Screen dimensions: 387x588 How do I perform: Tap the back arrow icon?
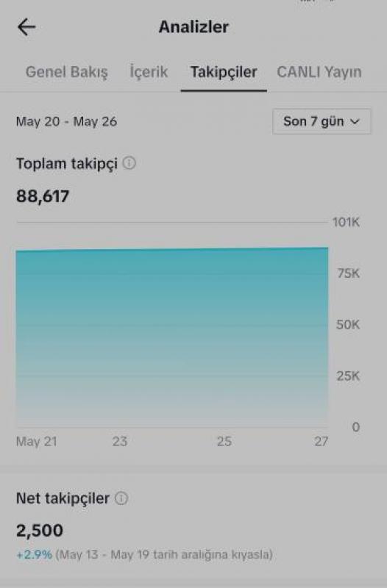[x=26, y=27]
